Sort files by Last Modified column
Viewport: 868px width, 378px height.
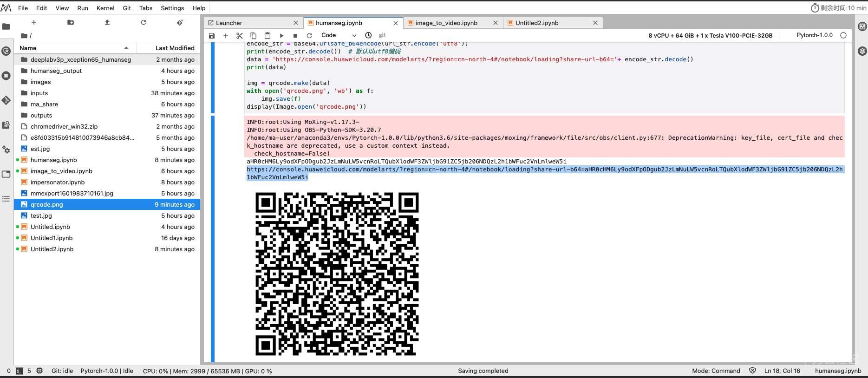[x=169, y=48]
